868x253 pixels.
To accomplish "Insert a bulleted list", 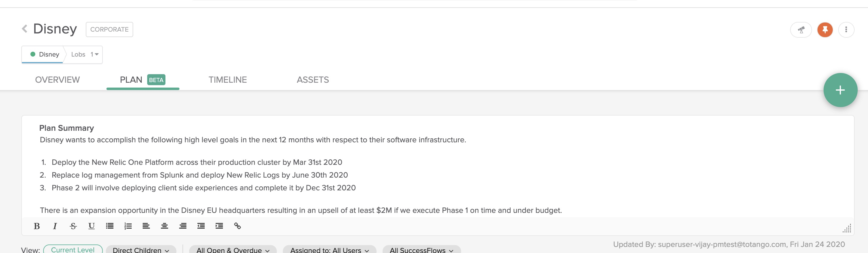I will point(109,226).
